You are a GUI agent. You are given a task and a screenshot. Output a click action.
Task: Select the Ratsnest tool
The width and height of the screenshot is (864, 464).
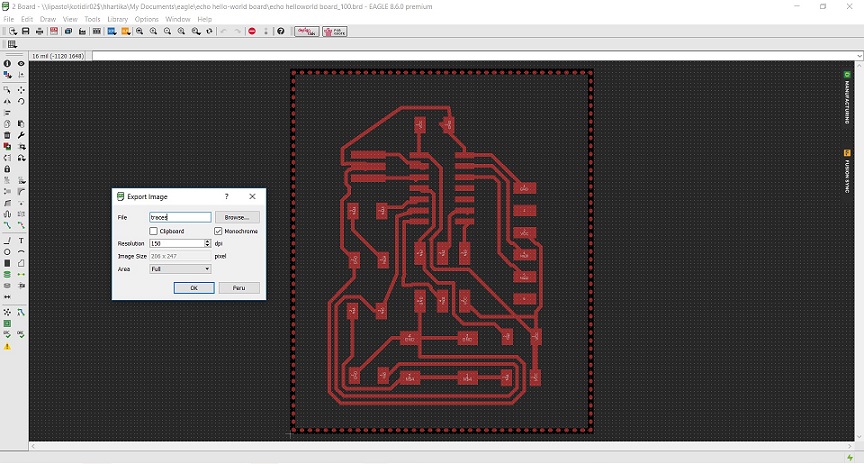point(7,312)
